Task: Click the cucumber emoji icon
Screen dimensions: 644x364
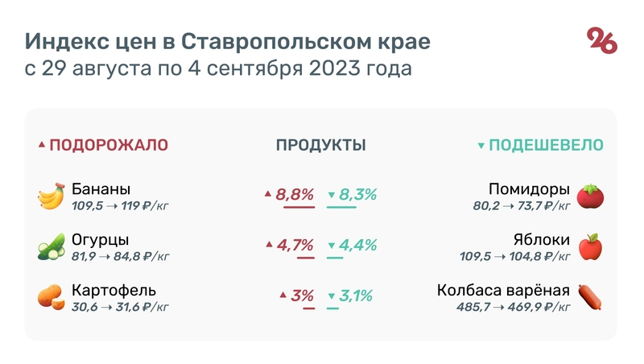Action: click(x=51, y=247)
